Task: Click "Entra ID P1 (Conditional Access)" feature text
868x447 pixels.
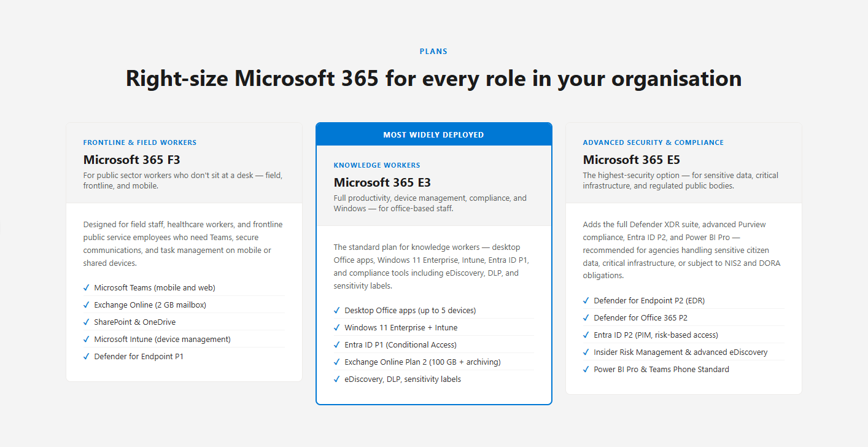Action: pos(400,344)
